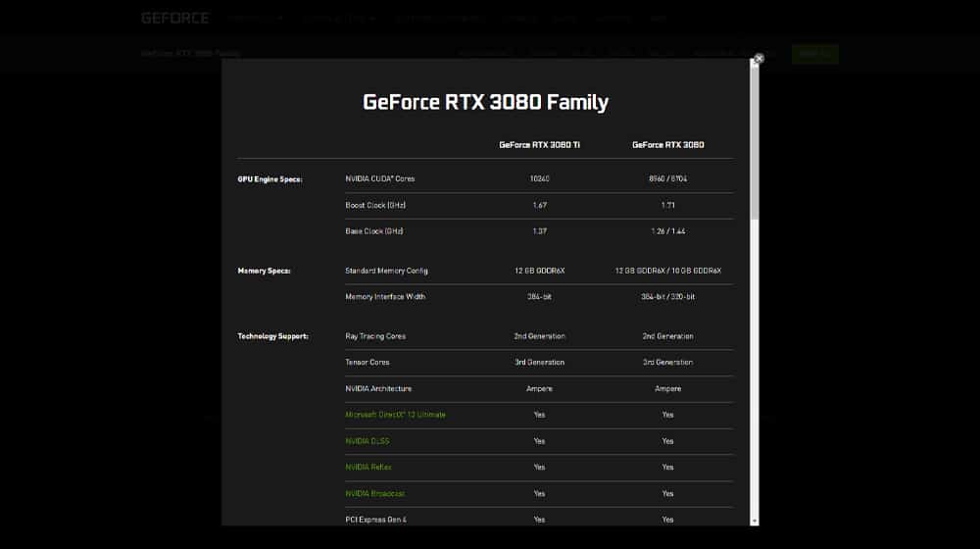Viewport: 980px width, 549px height.
Task: Click Ampere under RTX 3080 Ti
Action: click(x=539, y=388)
